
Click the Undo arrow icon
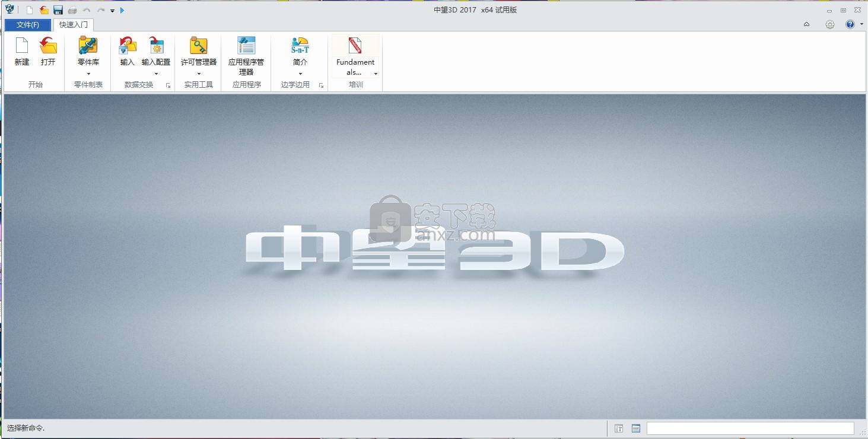coord(87,10)
